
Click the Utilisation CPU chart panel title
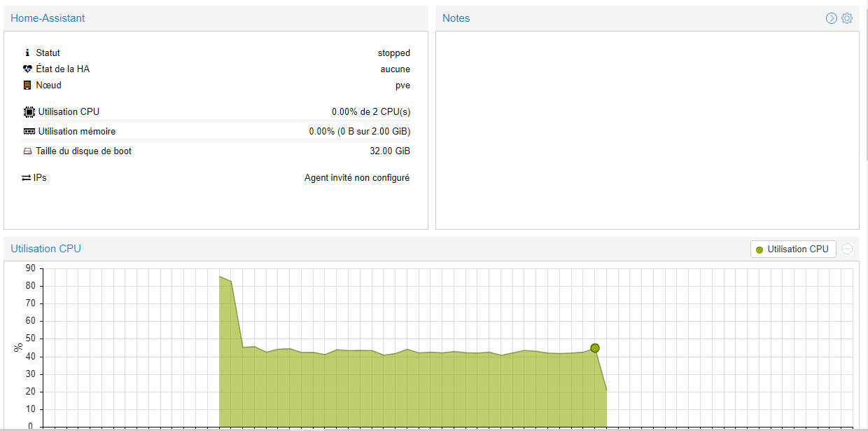[45, 249]
